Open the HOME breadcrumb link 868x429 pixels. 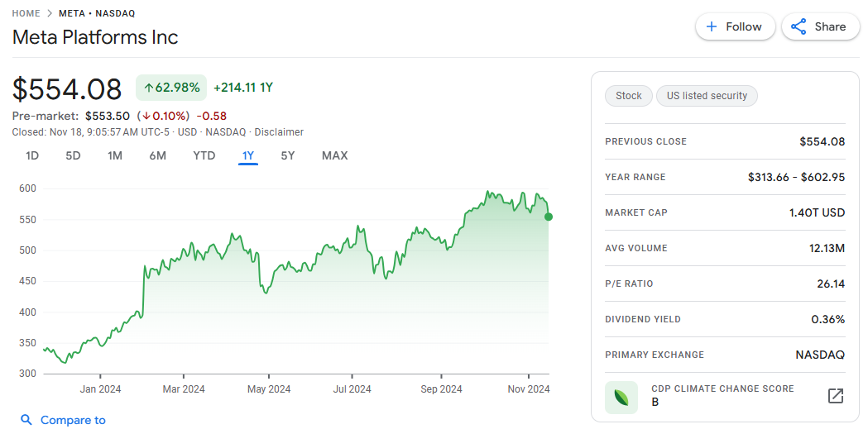[26, 13]
